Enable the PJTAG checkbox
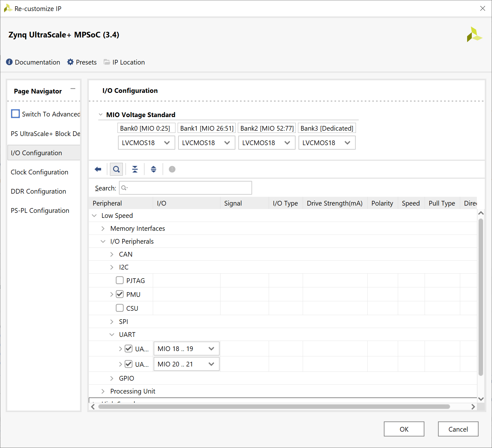Viewport: 492px width, 448px height. [x=120, y=280]
